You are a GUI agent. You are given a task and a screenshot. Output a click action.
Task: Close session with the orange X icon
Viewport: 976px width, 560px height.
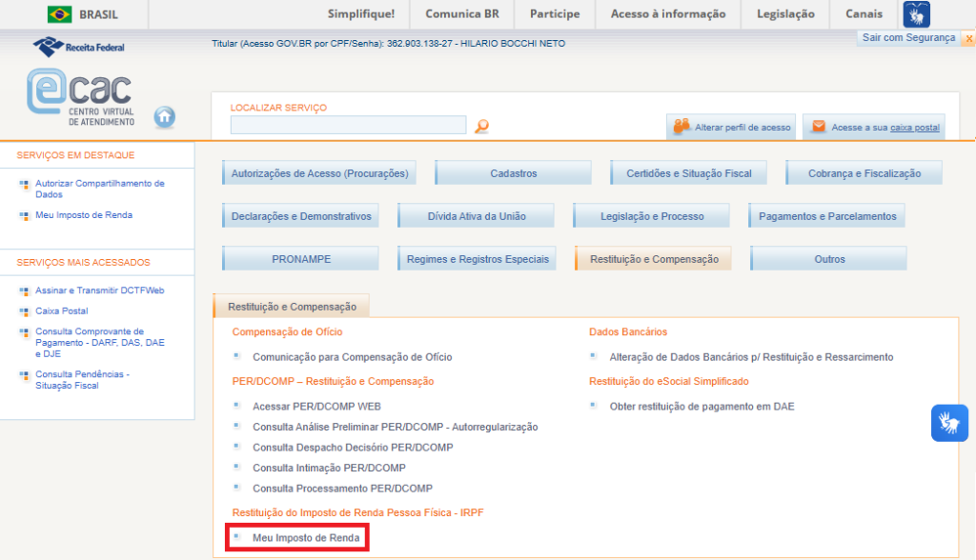[x=968, y=38]
